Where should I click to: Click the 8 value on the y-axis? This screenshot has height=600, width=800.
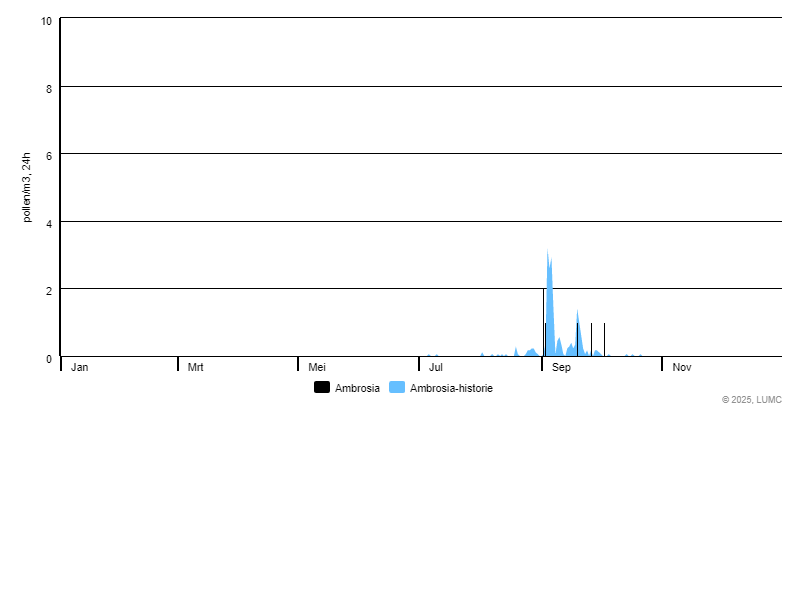pyautogui.click(x=49, y=88)
